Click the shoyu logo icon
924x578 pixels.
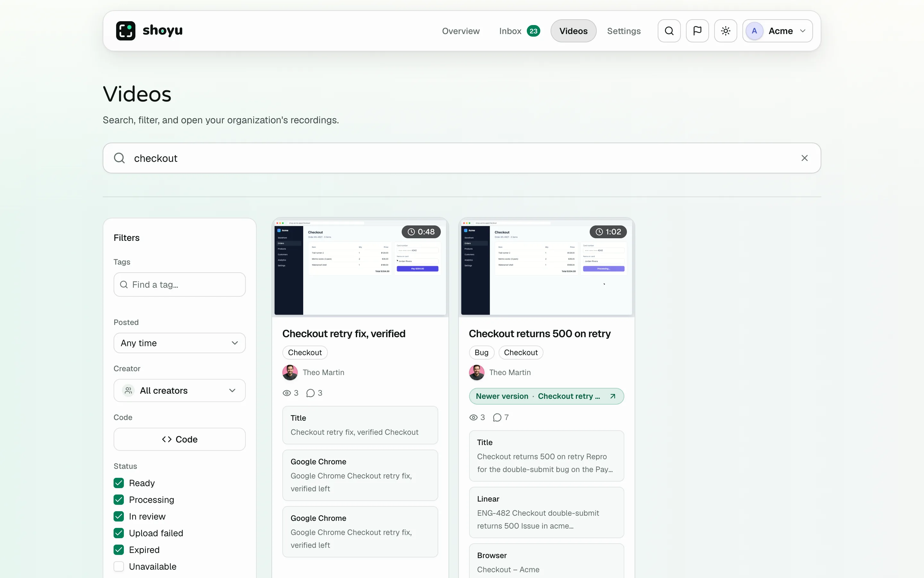pos(126,31)
